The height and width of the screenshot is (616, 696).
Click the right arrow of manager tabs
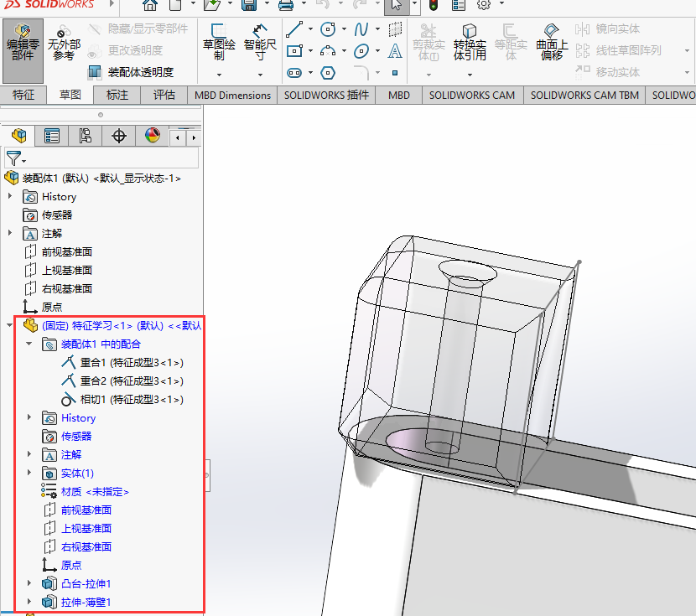point(194,138)
